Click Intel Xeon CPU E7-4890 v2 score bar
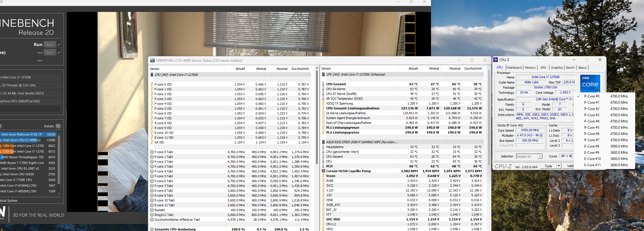 pyautogui.click(x=28, y=140)
